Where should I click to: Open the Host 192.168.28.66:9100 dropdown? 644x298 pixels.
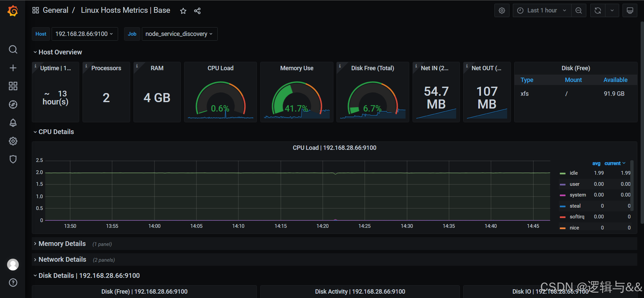pos(85,34)
